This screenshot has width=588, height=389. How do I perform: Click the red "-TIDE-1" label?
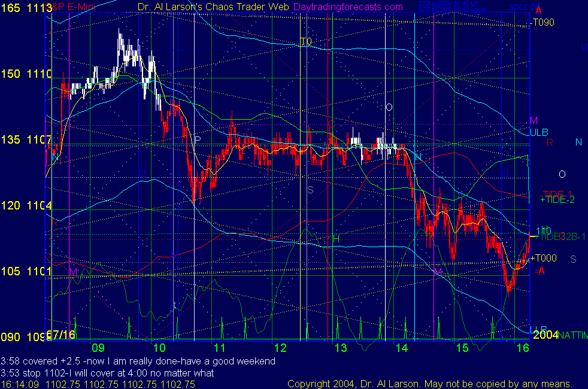point(556,194)
